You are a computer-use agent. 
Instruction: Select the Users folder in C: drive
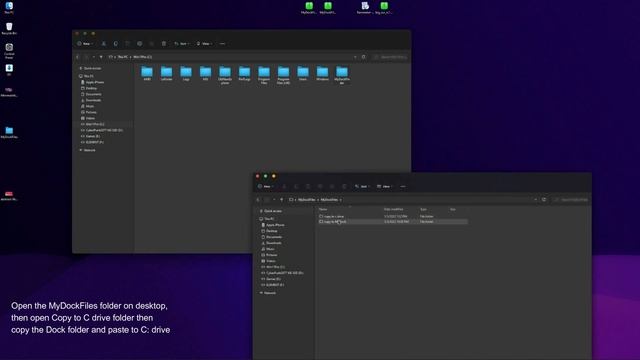click(303, 73)
